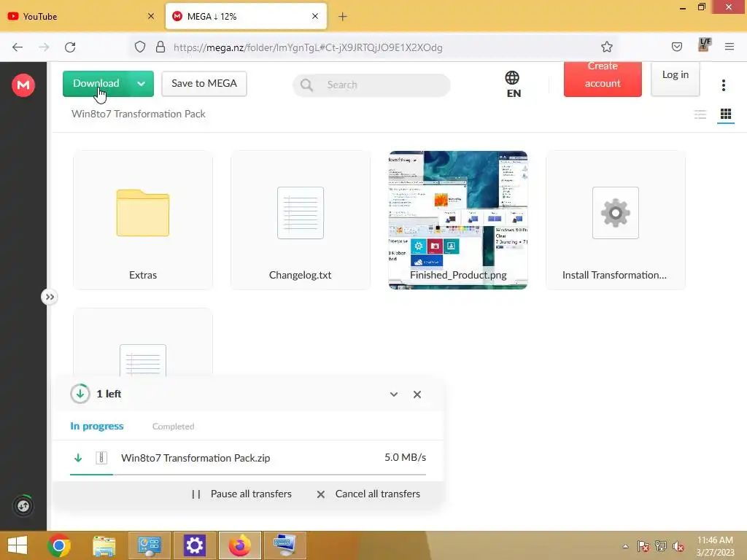Open the Windows Start button
This screenshot has width=747, height=560.
pyautogui.click(x=18, y=545)
